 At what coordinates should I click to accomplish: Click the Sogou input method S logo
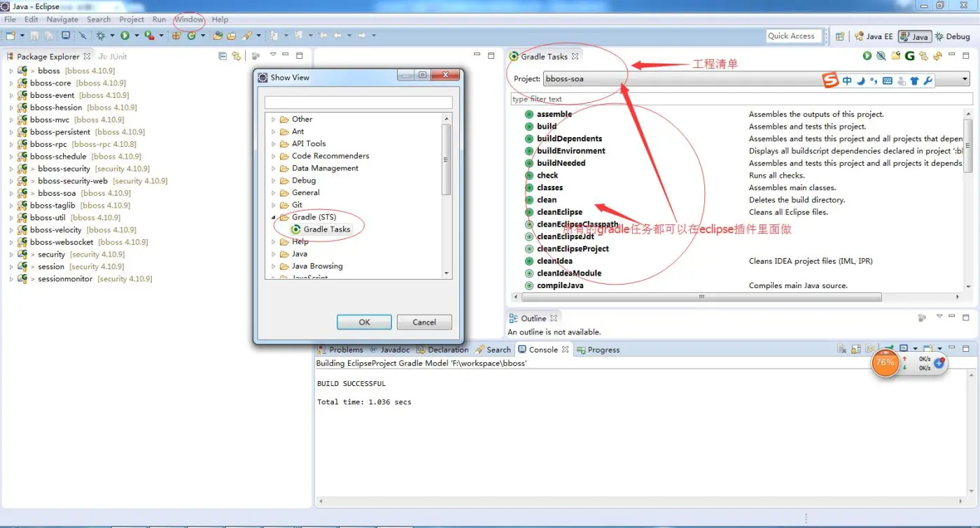tap(830, 80)
